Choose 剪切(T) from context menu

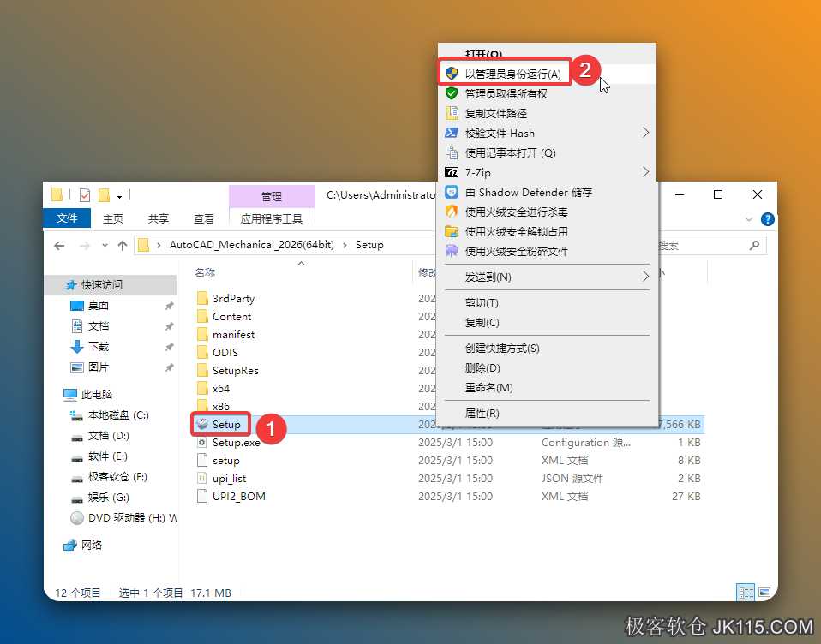point(547,303)
